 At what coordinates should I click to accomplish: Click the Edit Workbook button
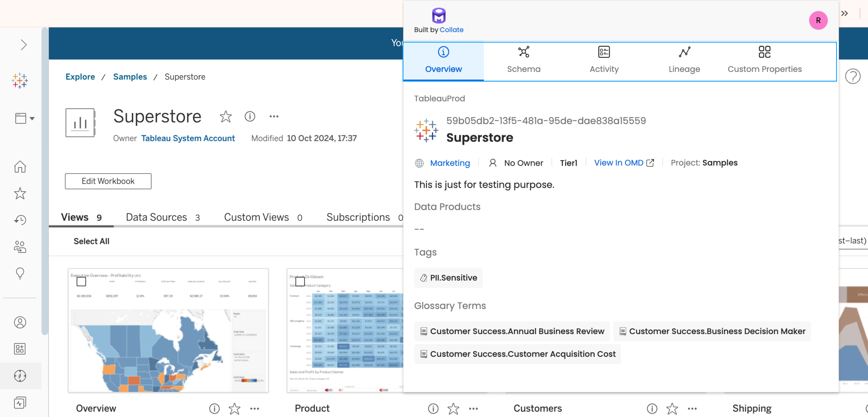[x=108, y=181]
